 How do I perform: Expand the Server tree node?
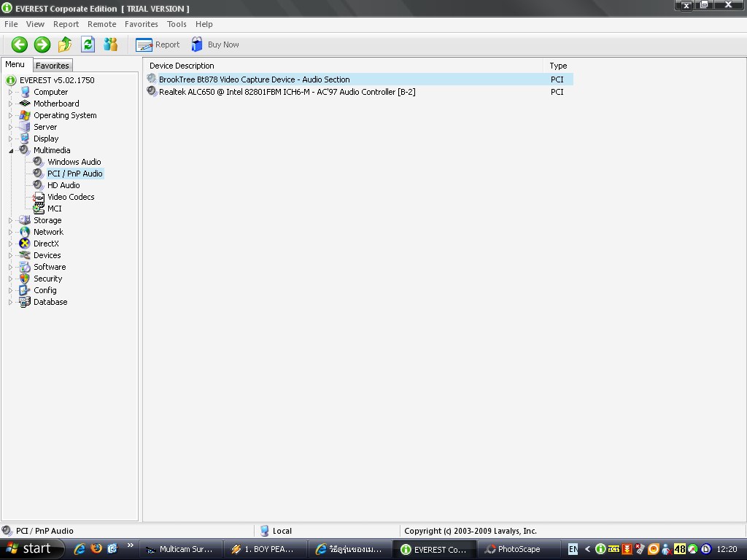tap(10, 127)
